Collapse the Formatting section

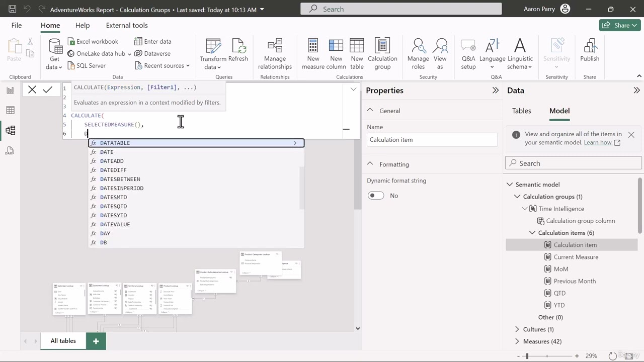[370, 164]
